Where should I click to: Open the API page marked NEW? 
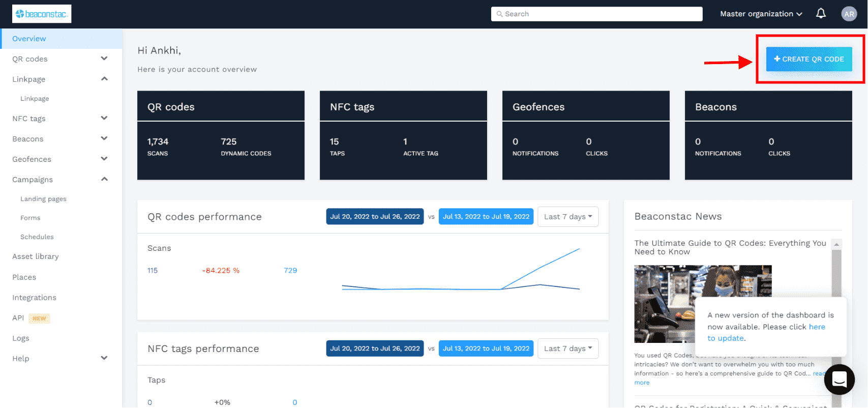pos(31,318)
